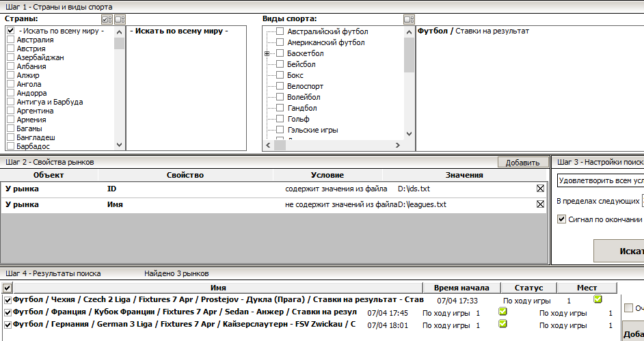Screen dimensions: 644x341
Task: Sort by the Значения column header
Action: click(464, 175)
